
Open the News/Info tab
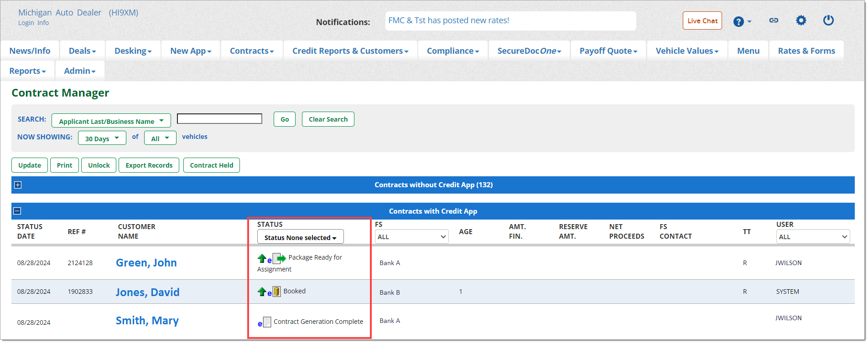pyautogui.click(x=30, y=51)
